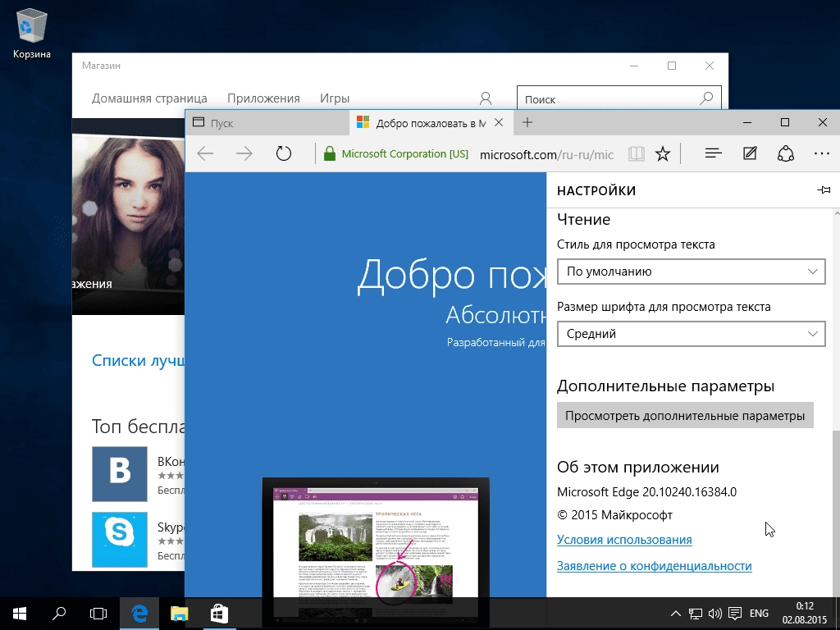
Task: Refresh the current Edge page
Action: [x=283, y=154]
